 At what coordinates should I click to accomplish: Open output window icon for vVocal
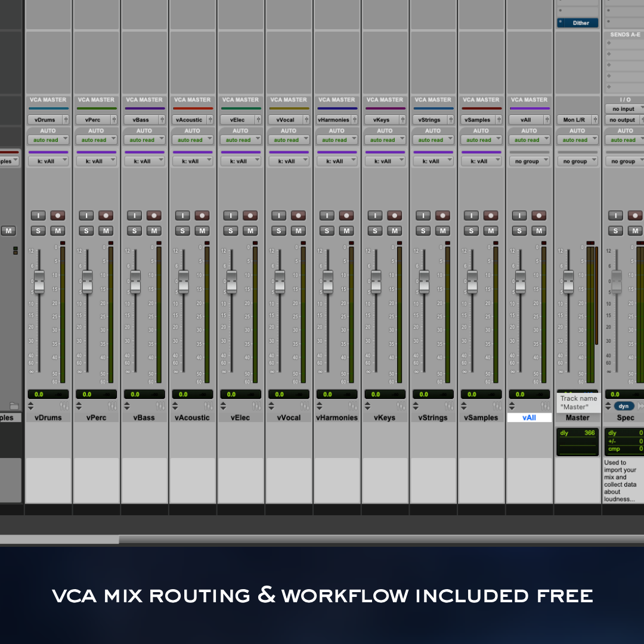[305, 406]
